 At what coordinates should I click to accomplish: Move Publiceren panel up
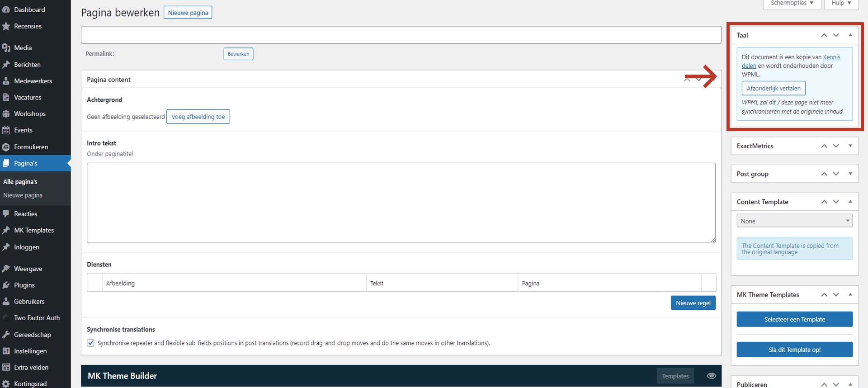tap(824, 384)
